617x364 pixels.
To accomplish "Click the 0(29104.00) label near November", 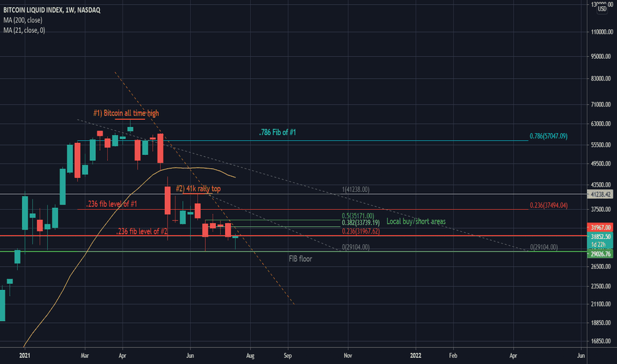I will point(356,247).
